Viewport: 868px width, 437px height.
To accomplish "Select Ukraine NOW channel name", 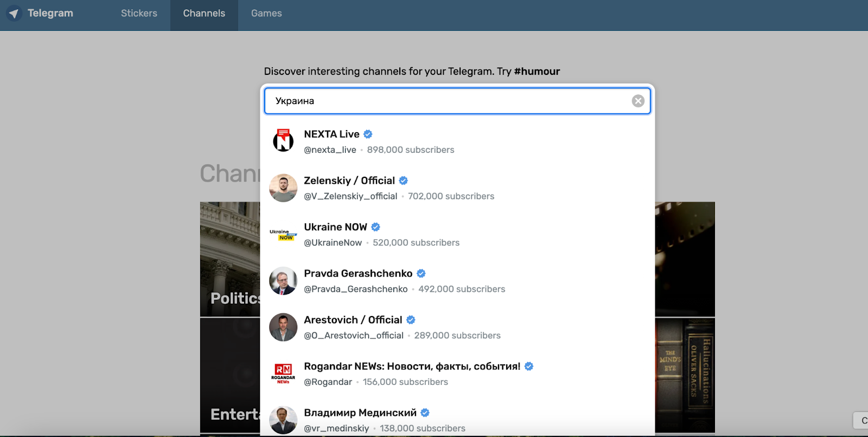I will tap(335, 227).
